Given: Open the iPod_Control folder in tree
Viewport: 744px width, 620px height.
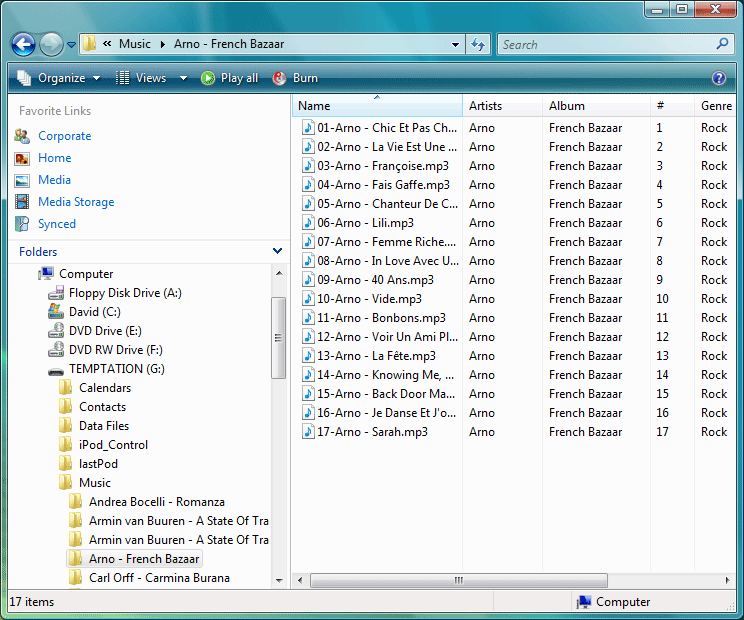Looking at the screenshot, I should tap(113, 444).
